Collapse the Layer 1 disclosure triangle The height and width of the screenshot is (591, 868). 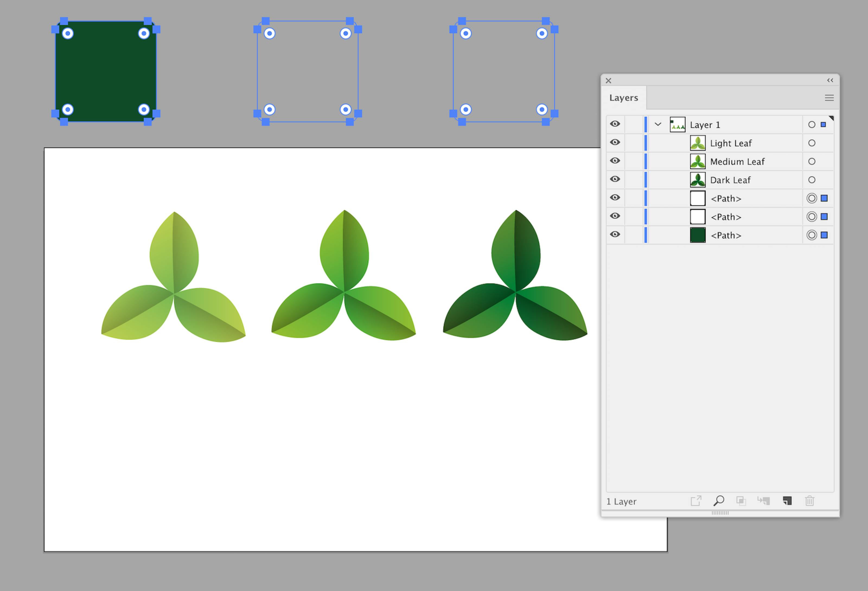(658, 124)
